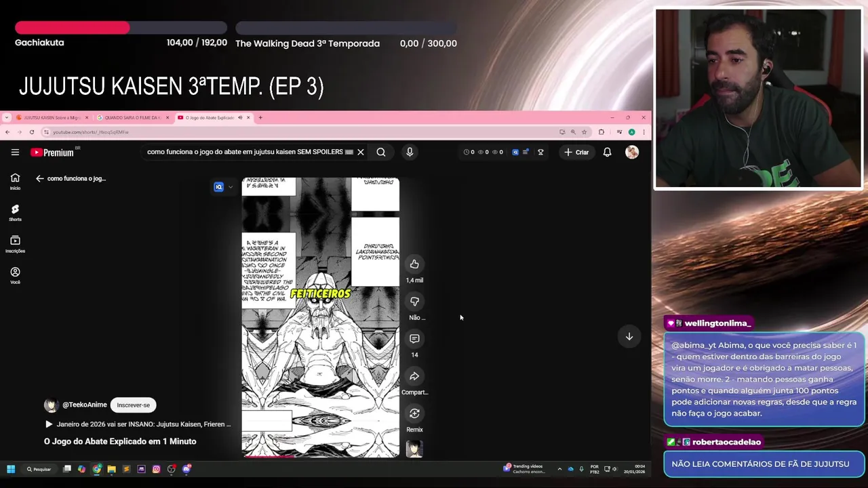This screenshot has width=868, height=488.
Task: Open File Explorer from the taskbar
Action: (x=111, y=469)
